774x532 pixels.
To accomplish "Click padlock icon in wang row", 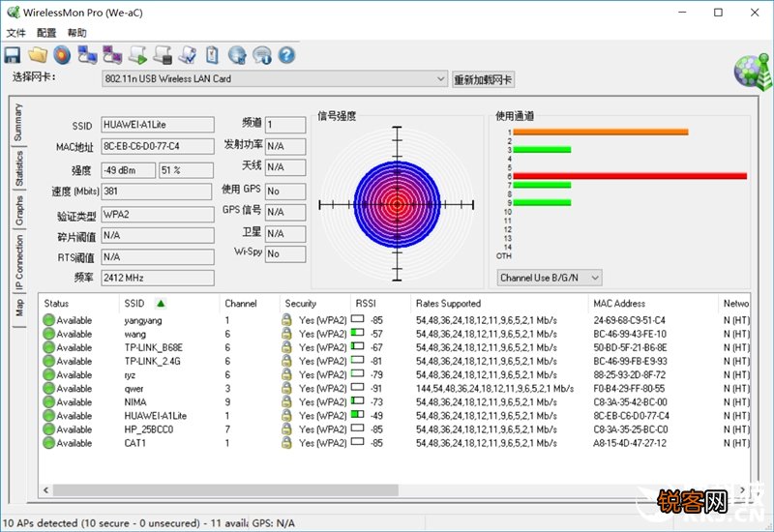I will 286,334.
